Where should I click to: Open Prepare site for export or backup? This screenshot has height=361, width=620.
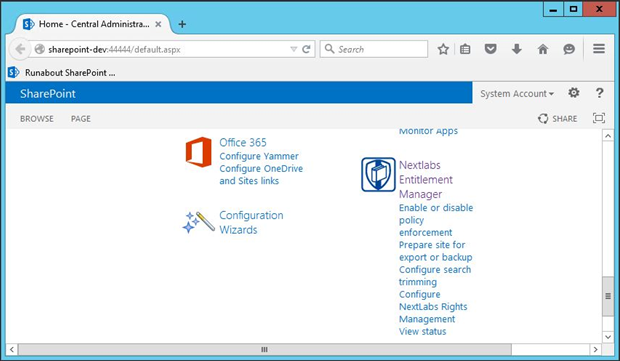click(435, 251)
